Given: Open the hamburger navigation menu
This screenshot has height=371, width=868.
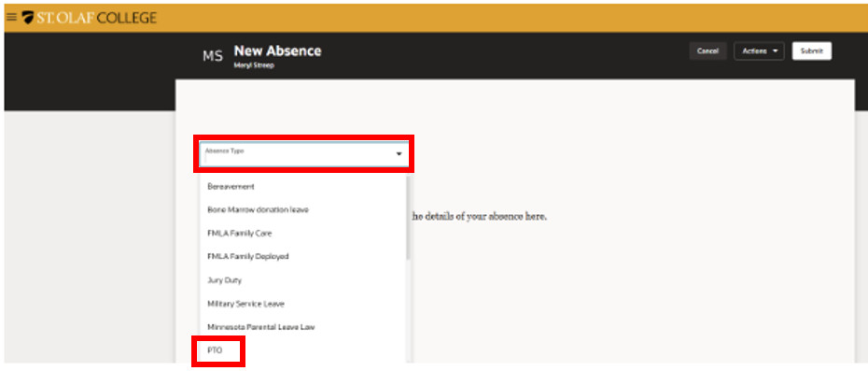Looking at the screenshot, I should coord(11,17).
